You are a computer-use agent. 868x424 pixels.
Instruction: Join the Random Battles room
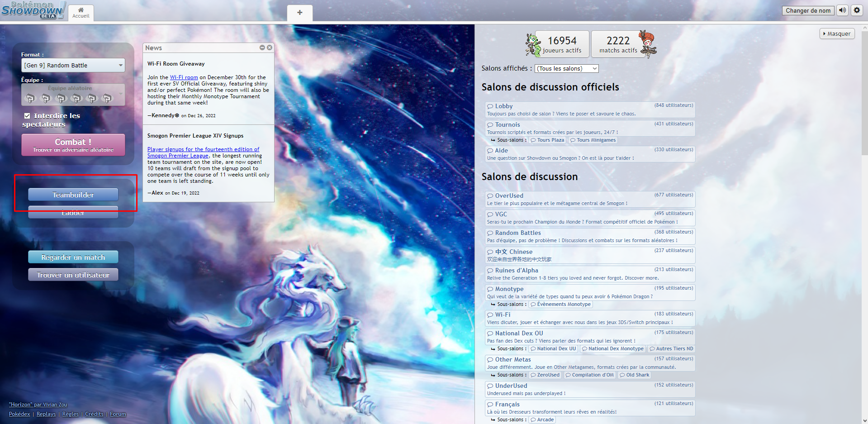coord(590,236)
